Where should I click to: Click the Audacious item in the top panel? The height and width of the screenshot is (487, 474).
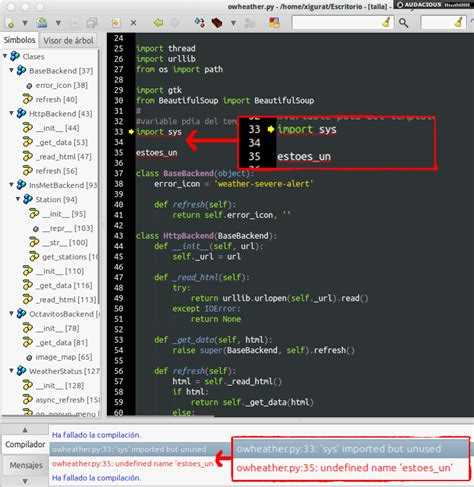pos(433,5)
